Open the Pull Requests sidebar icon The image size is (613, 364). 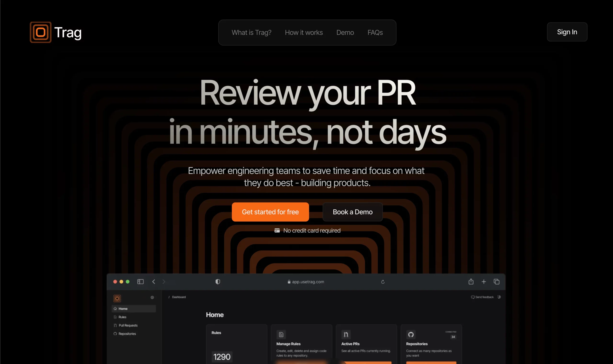(x=116, y=325)
